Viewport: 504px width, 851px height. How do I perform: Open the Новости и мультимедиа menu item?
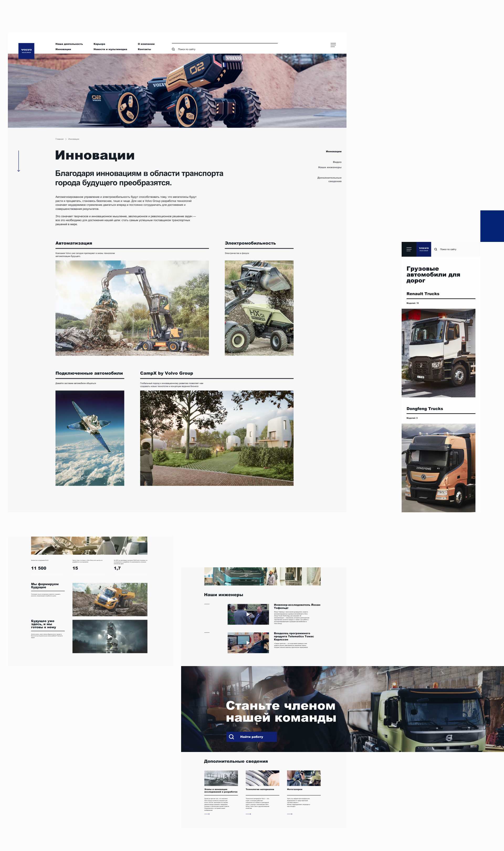coord(110,49)
